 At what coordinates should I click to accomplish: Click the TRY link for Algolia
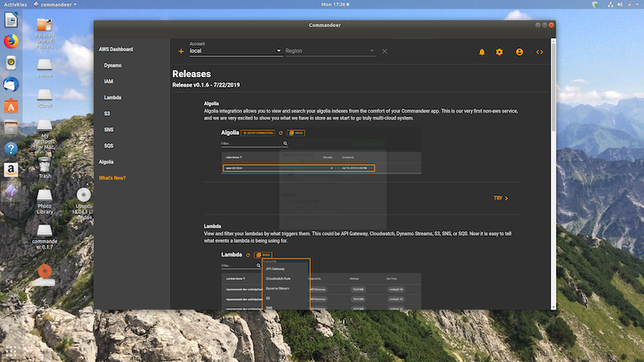(x=501, y=198)
